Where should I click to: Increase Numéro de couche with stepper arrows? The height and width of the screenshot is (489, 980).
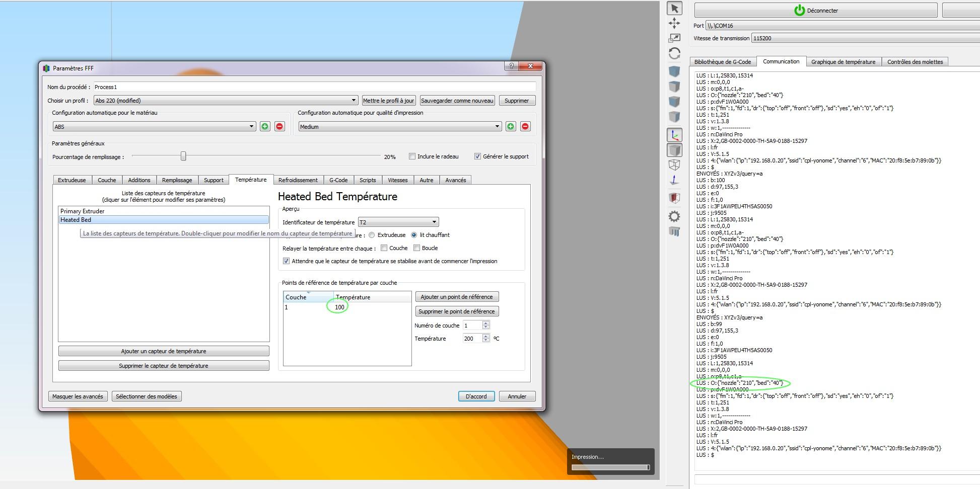click(486, 323)
